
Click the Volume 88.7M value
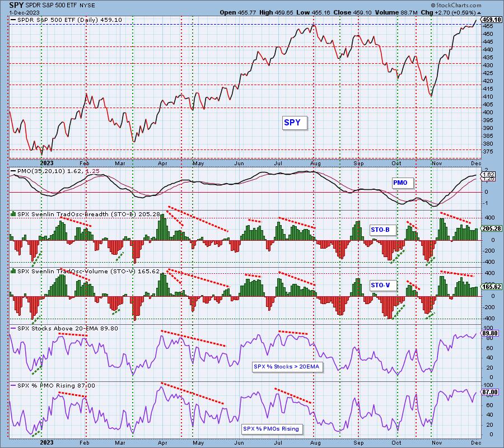pyautogui.click(x=396, y=12)
